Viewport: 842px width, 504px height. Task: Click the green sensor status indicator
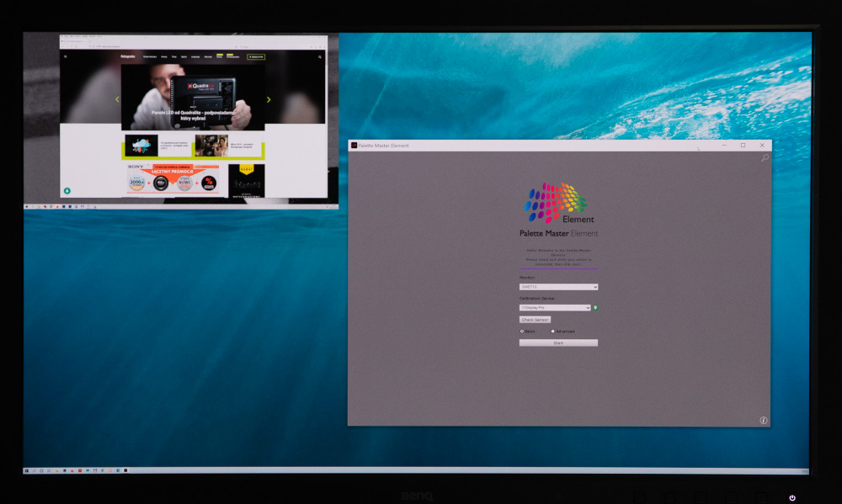click(x=595, y=308)
